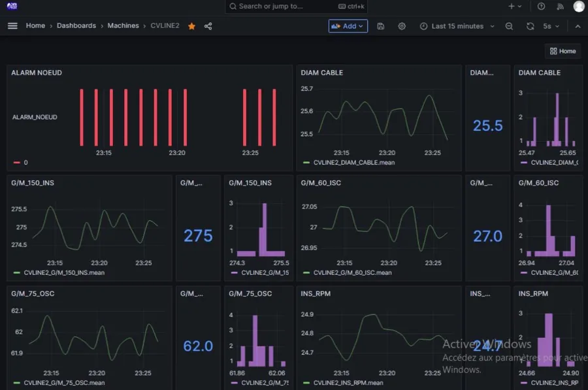
Task: Open DIAM CABLE time series panel title
Action: point(321,73)
